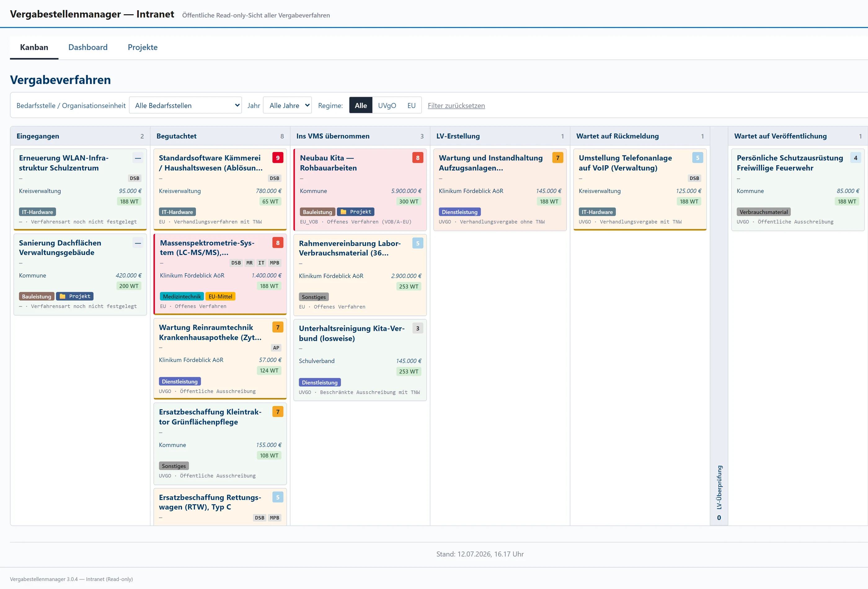Click the 'Begutachtet' column header
Image resolution: width=868 pixels, height=589 pixels.
[x=220, y=136]
